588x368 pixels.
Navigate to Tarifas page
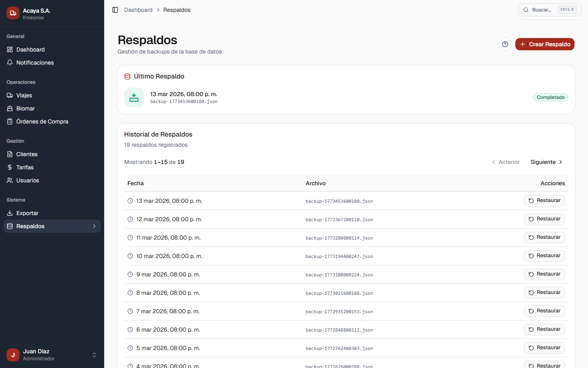click(25, 167)
